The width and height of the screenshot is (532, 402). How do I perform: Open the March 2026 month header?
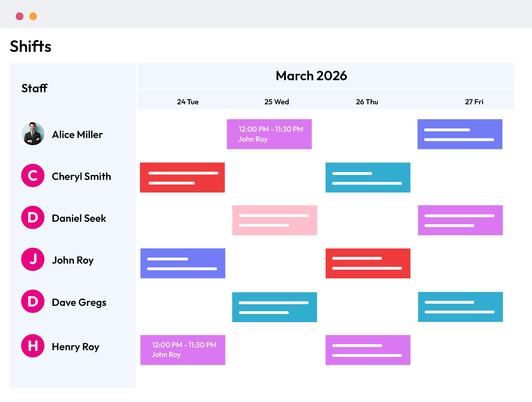[311, 76]
